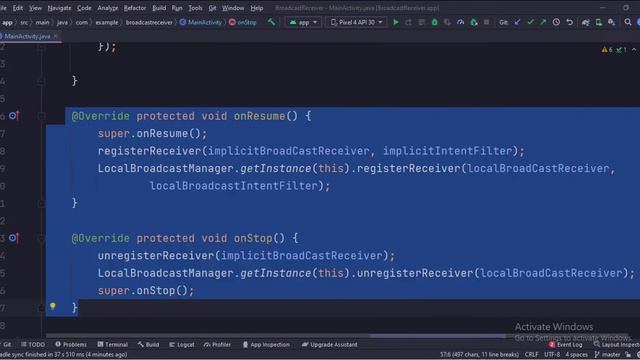Click the warnings count indicator
The image size is (640, 360).
tap(607, 50)
